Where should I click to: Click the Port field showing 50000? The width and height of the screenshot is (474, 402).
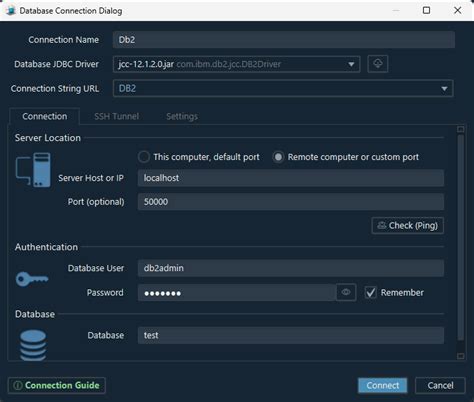[x=291, y=202]
